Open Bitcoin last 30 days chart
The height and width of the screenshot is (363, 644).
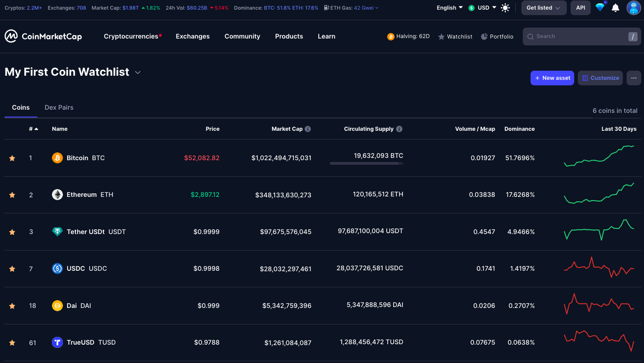coord(599,156)
